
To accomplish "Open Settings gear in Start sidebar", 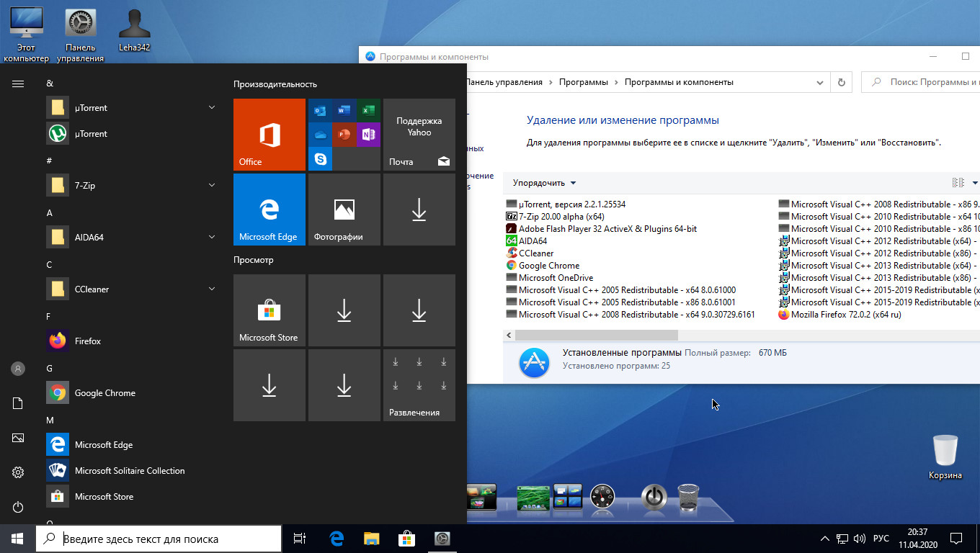I will pyautogui.click(x=18, y=472).
